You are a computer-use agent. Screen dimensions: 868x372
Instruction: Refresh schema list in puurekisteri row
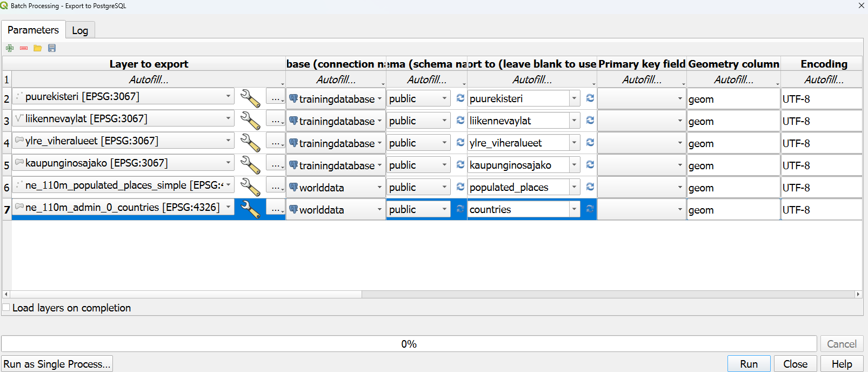pos(460,98)
